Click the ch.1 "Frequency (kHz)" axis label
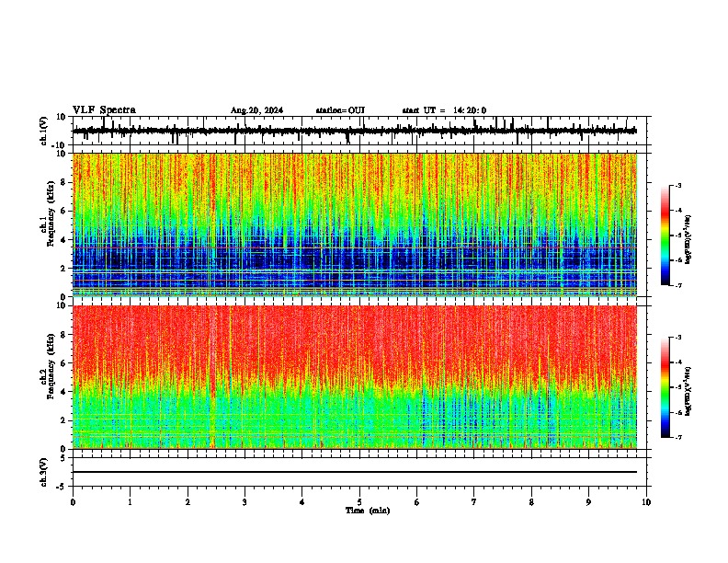The height and width of the screenshot is (563, 728). point(51,213)
